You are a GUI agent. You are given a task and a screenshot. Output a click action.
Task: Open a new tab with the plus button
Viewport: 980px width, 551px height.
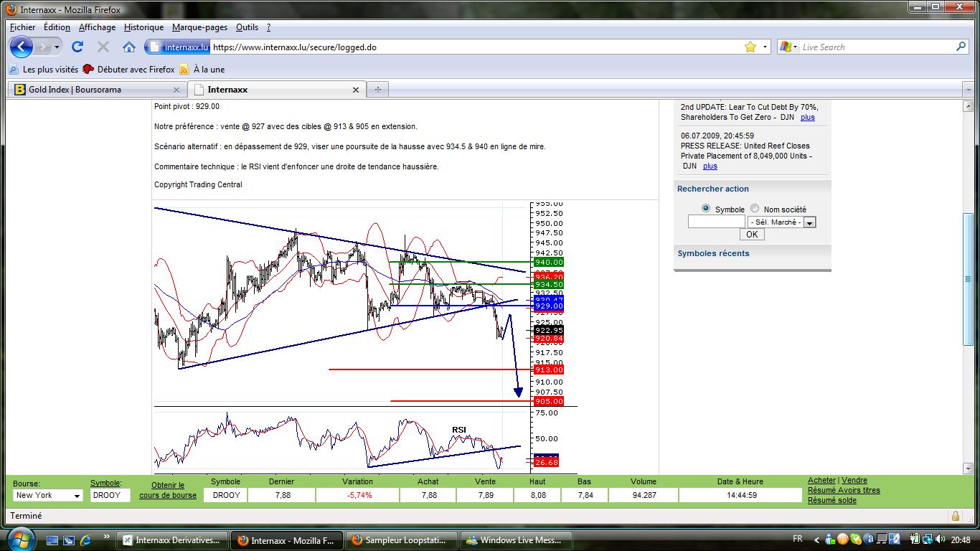point(377,90)
